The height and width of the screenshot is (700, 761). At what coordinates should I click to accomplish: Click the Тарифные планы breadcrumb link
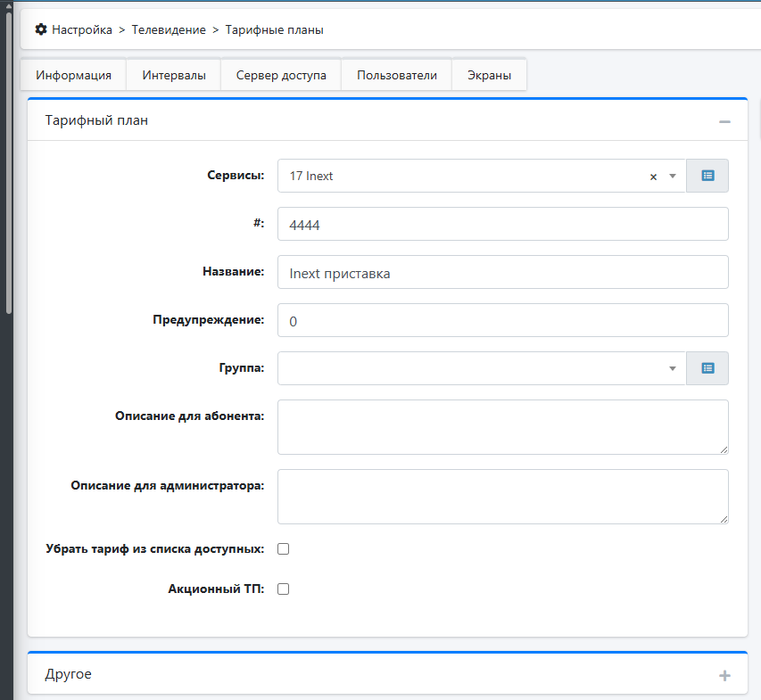pyautogui.click(x=274, y=29)
